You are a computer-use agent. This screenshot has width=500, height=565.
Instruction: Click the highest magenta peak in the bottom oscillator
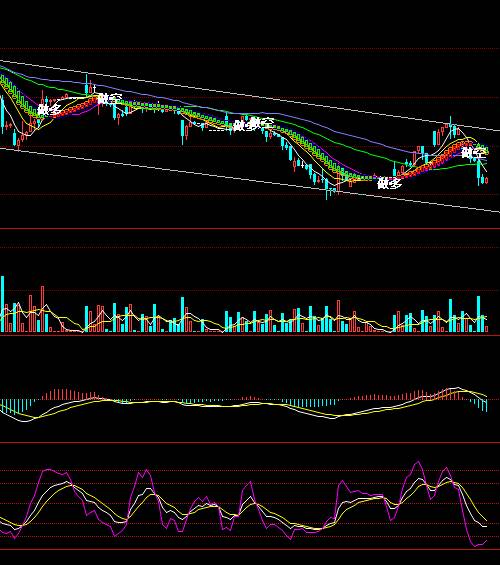point(418,462)
